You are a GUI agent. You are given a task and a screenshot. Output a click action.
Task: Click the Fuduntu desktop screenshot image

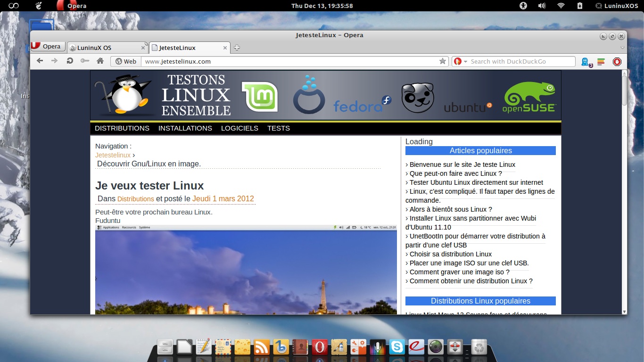point(246,270)
